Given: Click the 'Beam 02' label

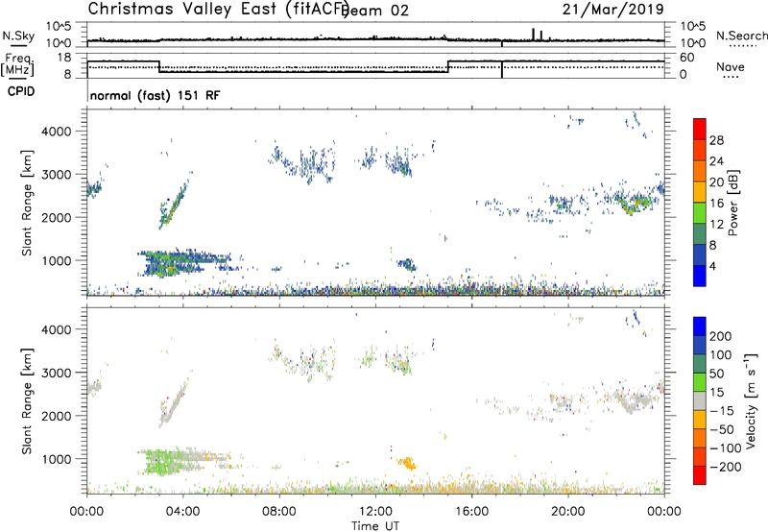Looking at the screenshot, I should (376, 11).
